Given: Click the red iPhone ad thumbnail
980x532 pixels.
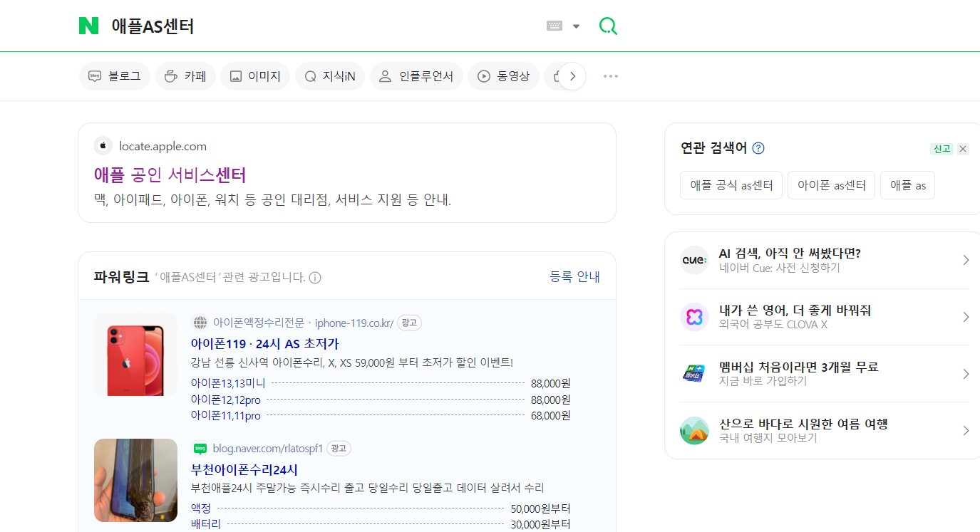Looking at the screenshot, I should pyautogui.click(x=135, y=354).
